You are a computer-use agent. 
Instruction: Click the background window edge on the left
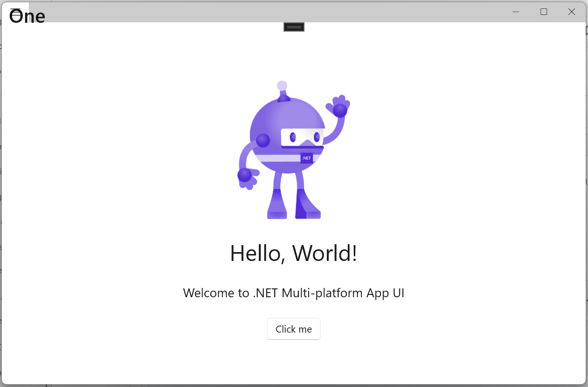point(2,186)
